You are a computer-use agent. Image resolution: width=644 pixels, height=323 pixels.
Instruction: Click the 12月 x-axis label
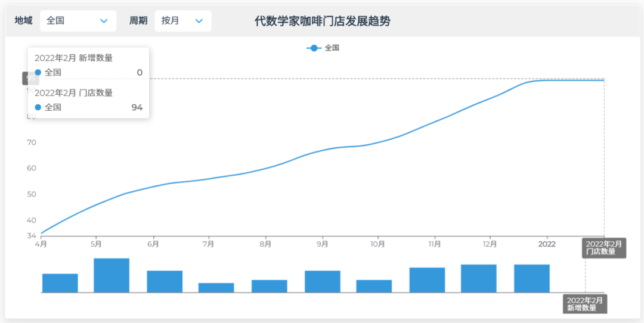490,244
